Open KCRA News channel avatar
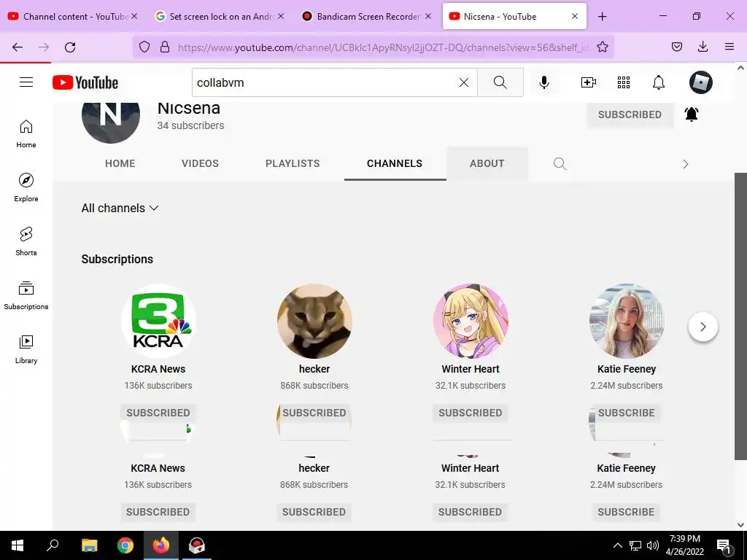This screenshot has height=560, width=747. pos(158,322)
